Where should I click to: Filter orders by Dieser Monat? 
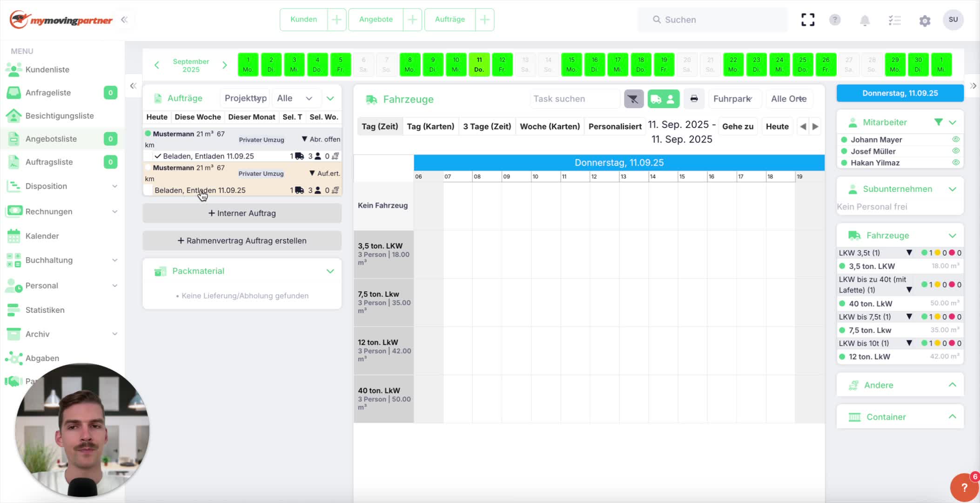tap(252, 117)
